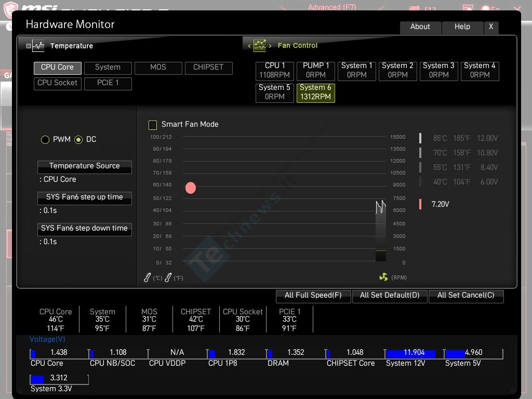Select the CPU Core temperature tab
This screenshot has width=532, height=399.
(x=57, y=68)
